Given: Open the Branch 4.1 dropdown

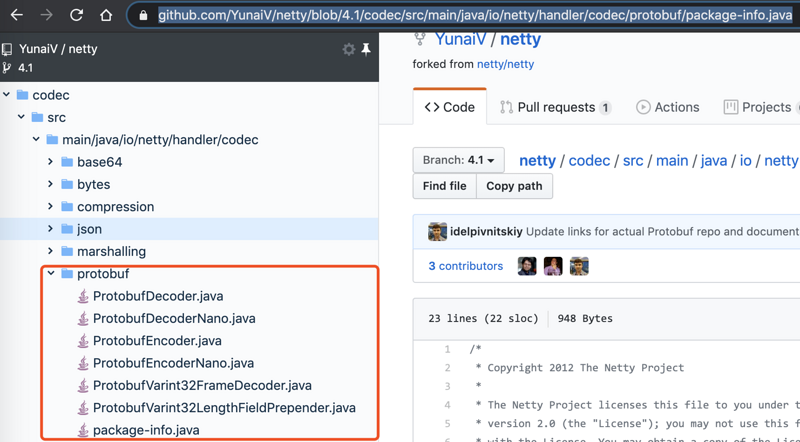Looking at the screenshot, I should pos(458,160).
